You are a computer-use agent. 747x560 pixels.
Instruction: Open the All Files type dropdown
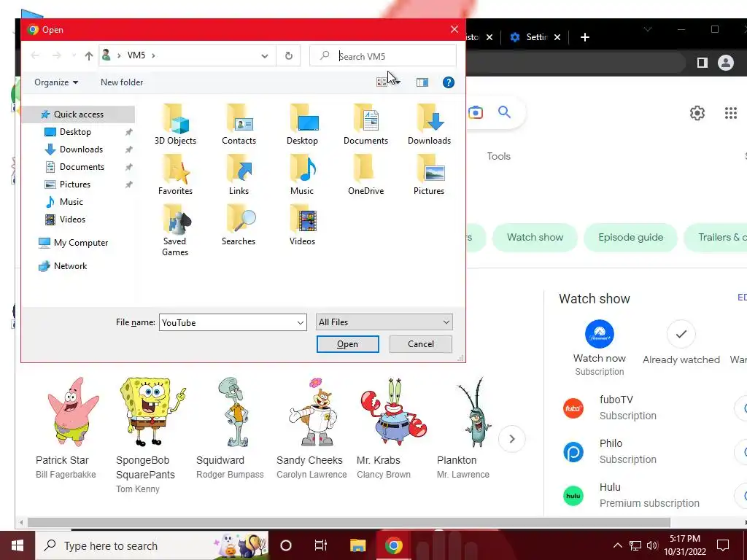384,322
